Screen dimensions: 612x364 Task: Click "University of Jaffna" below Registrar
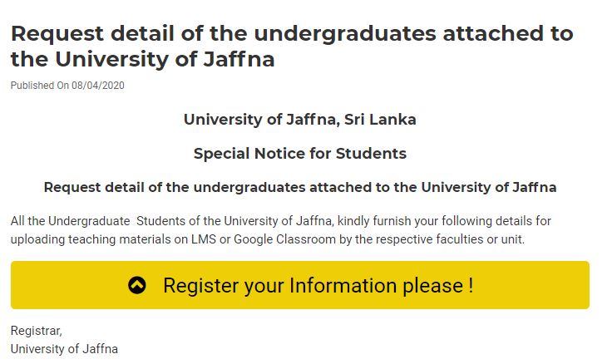(64, 349)
